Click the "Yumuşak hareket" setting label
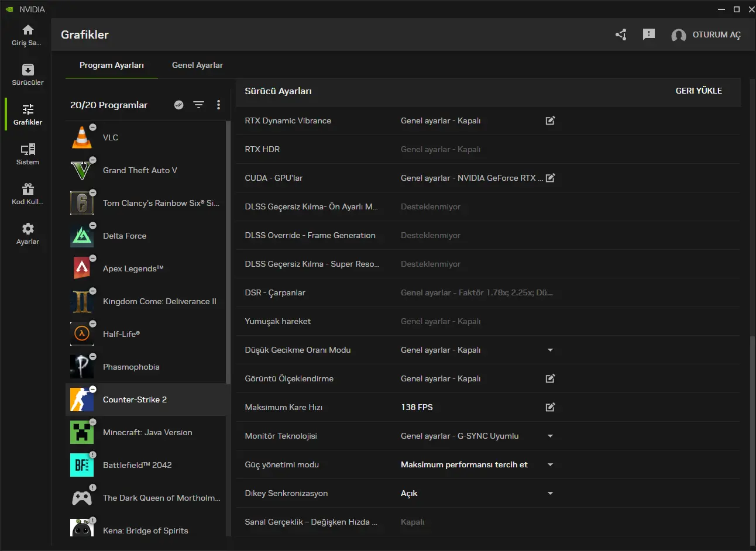The image size is (756, 551). [x=277, y=321]
